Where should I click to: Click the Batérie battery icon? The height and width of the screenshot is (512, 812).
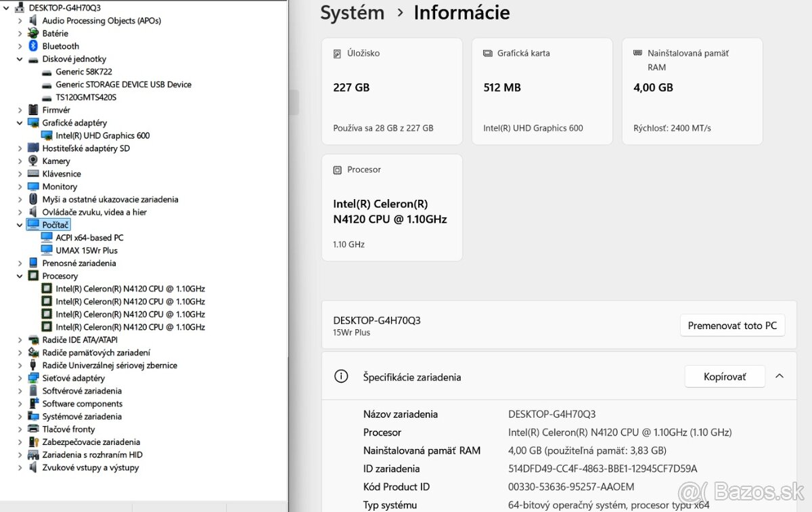[x=33, y=33]
